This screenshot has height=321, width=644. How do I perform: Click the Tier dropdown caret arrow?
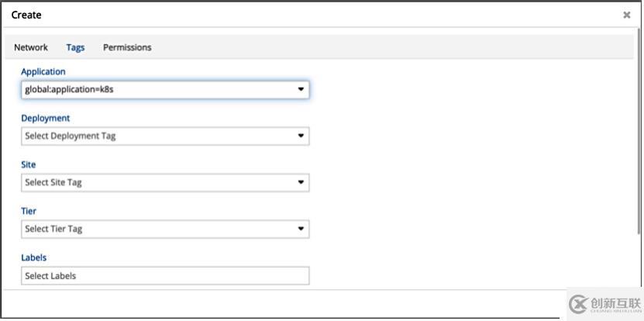(x=301, y=229)
